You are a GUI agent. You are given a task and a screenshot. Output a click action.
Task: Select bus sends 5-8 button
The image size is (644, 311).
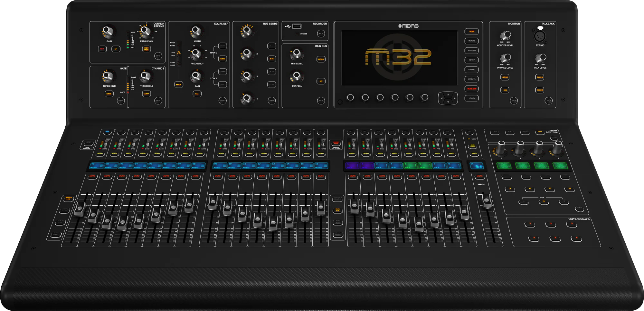point(272,59)
